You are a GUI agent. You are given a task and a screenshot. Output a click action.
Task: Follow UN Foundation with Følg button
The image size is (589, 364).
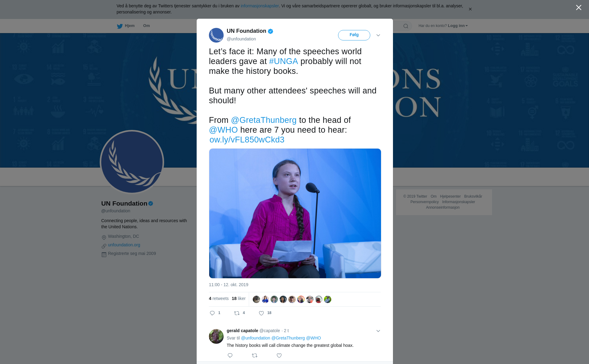click(354, 35)
